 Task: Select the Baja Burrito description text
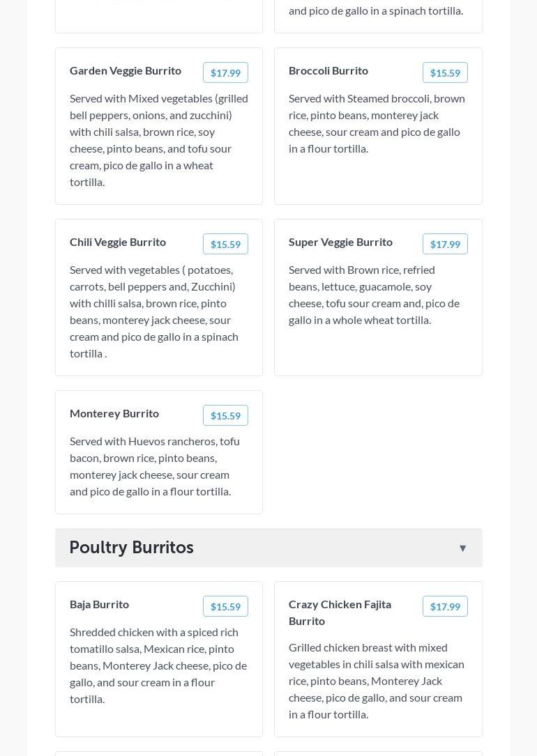tap(158, 666)
